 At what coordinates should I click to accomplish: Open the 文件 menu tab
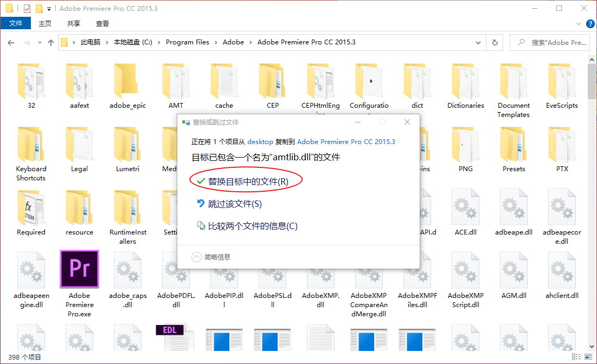16,23
